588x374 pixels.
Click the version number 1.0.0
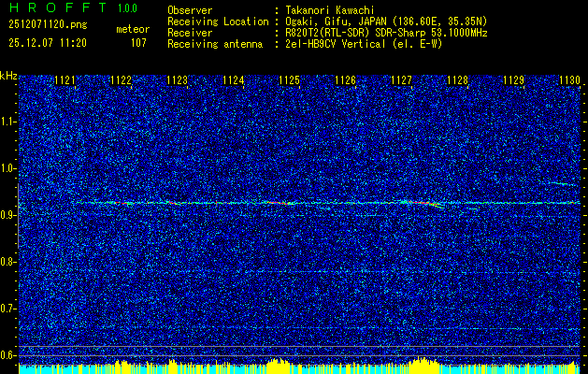point(127,7)
